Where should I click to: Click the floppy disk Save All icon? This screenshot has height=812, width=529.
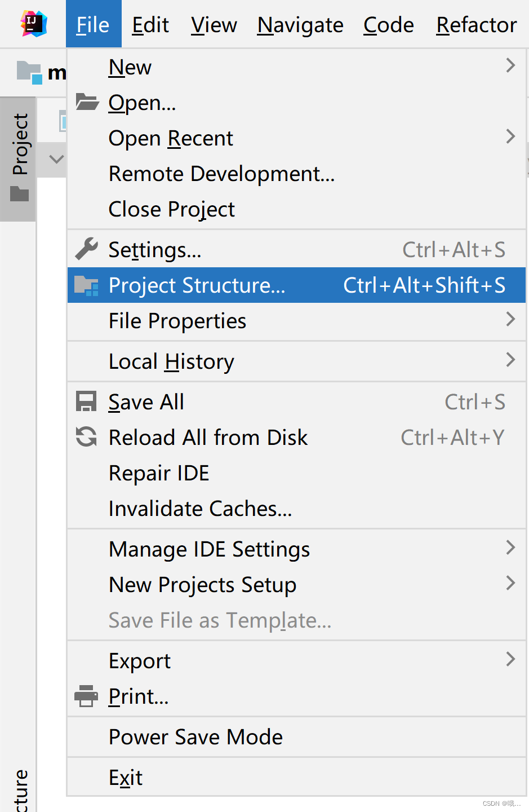[86, 401]
